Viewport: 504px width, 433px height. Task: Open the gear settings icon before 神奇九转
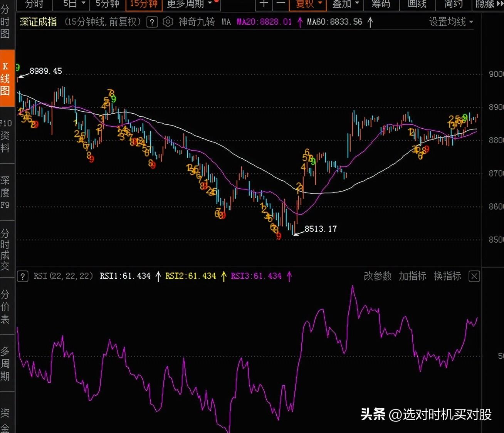pyautogui.click(x=168, y=22)
